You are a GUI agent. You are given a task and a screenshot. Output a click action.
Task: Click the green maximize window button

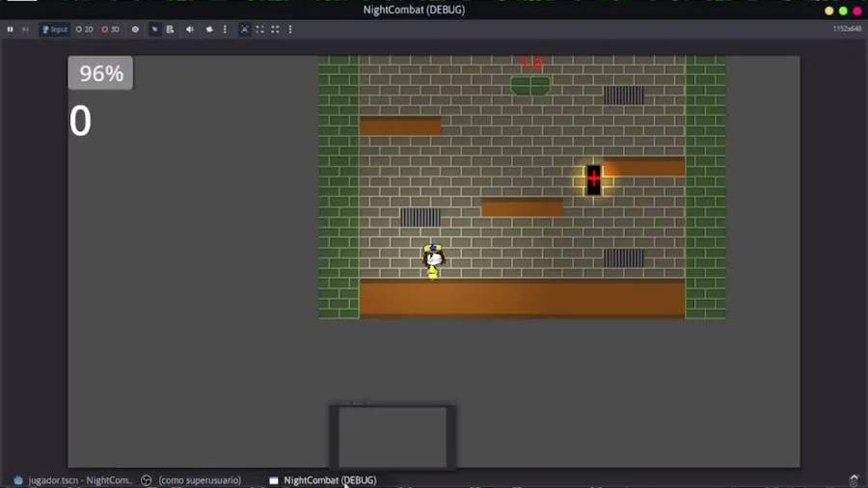click(x=843, y=11)
